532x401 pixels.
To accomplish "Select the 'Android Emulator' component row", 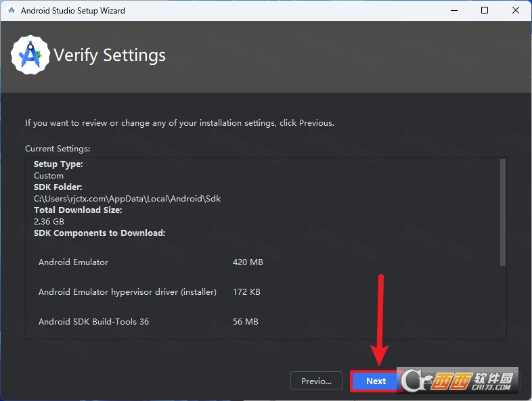I will coord(151,262).
